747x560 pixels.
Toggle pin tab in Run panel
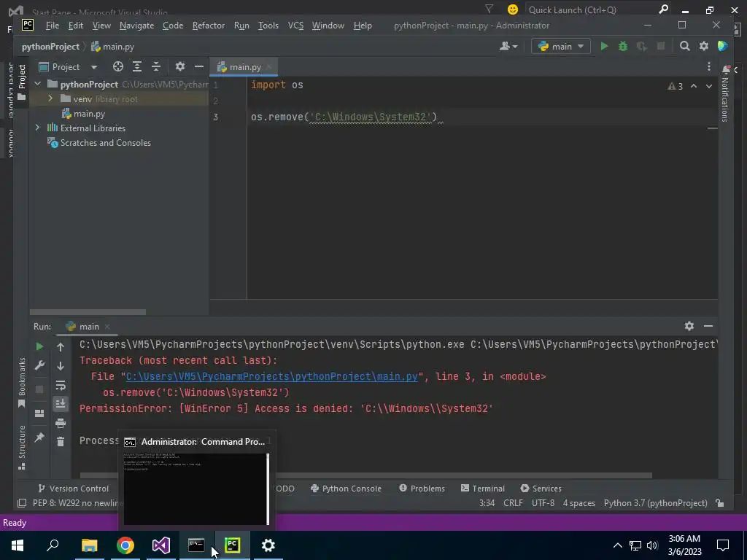(x=39, y=437)
